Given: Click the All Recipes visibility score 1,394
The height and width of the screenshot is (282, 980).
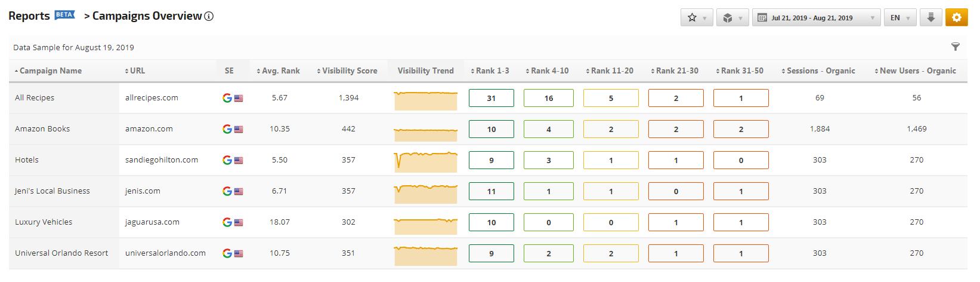Looking at the screenshot, I should 348,97.
